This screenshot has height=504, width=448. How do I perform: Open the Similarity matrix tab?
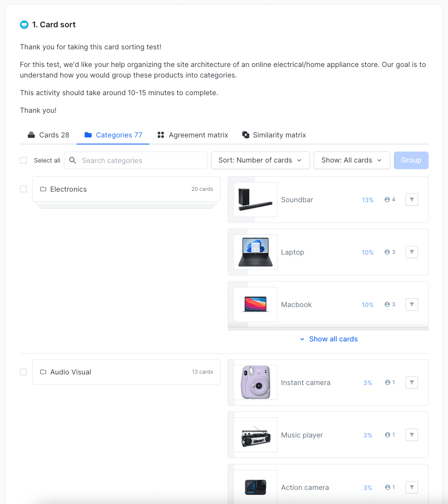point(274,135)
